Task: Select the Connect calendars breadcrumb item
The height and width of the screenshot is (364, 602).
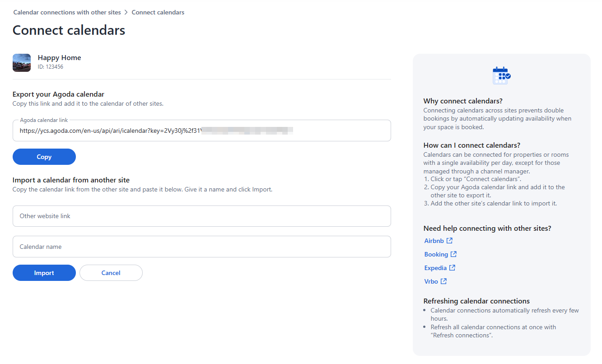Action: click(158, 13)
